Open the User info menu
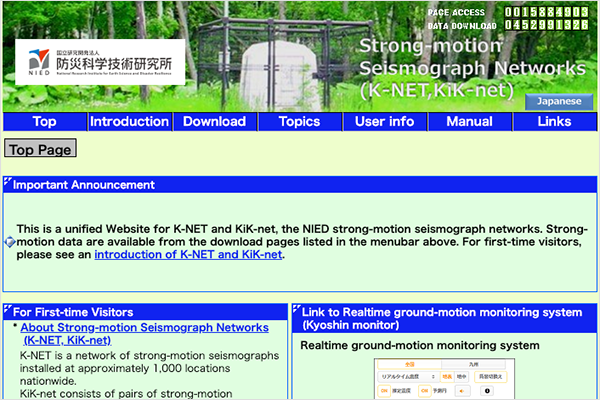The image size is (600, 400). [x=384, y=122]
